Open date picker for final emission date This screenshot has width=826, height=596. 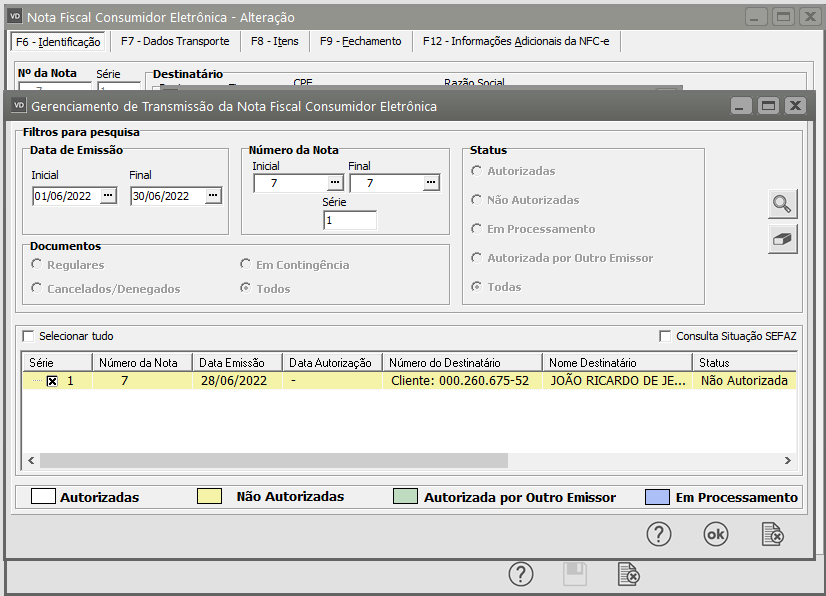pos(213,196)
